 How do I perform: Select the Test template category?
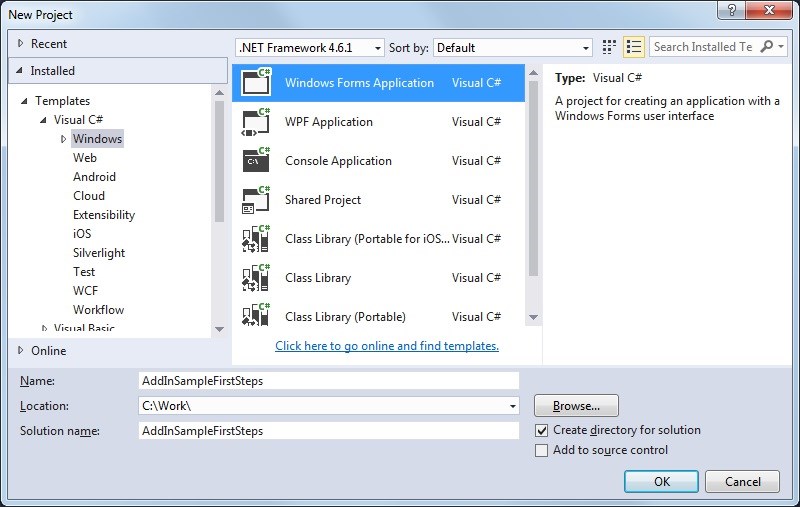[x=84, y=271]
